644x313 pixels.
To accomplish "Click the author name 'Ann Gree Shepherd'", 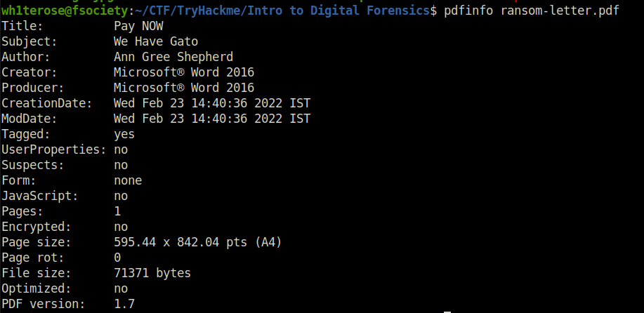I will tap(173, 57).
